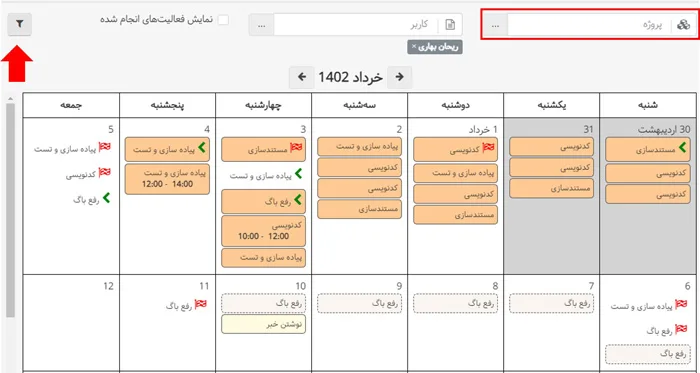Open مستندسازی event on day 31

point(551,188)
